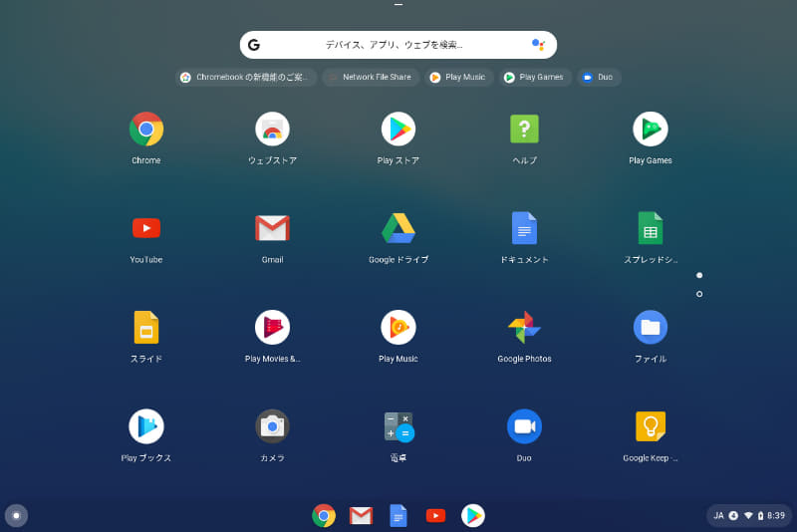The height and width of the screenshot is (532, 797).
Task: Click the Google Assistant icon in search box
Action: 538,45
